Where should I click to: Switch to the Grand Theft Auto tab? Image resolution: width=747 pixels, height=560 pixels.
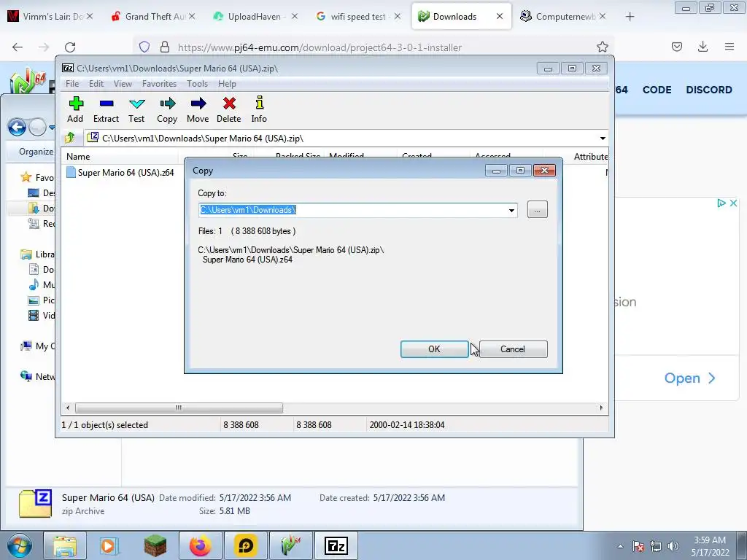[x=152, y=17]
